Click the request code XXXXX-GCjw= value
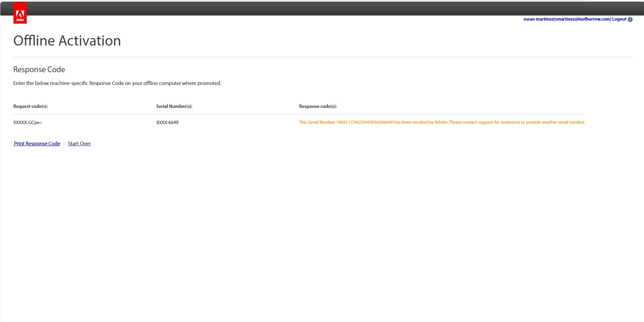This screenshot has width=644, height=322. click(x=28, y=123)
